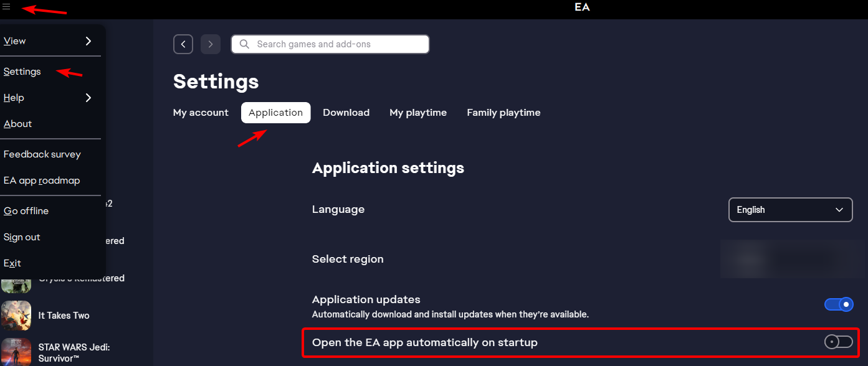Switch to the Download tab
868x366 pixels.
coord(346,113)
